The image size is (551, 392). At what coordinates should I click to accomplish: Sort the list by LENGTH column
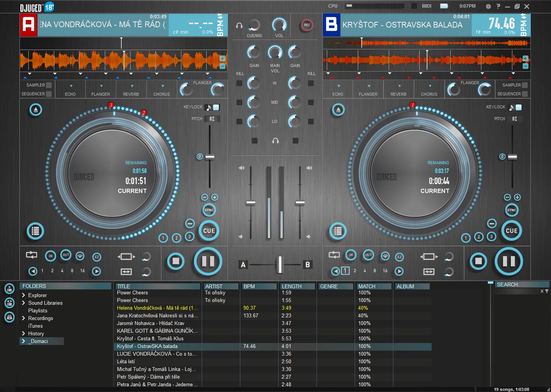coord(297,286)
